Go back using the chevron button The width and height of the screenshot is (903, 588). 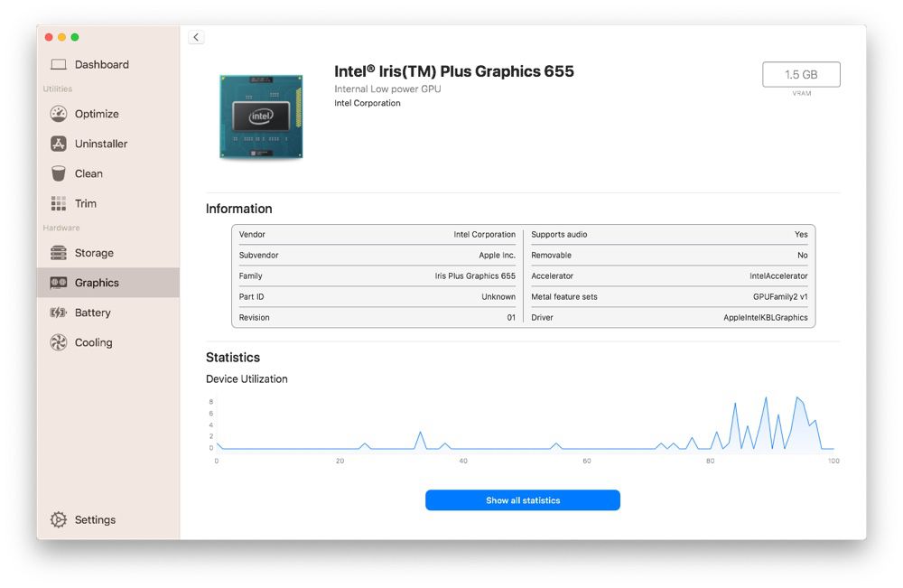pos(196,37)
